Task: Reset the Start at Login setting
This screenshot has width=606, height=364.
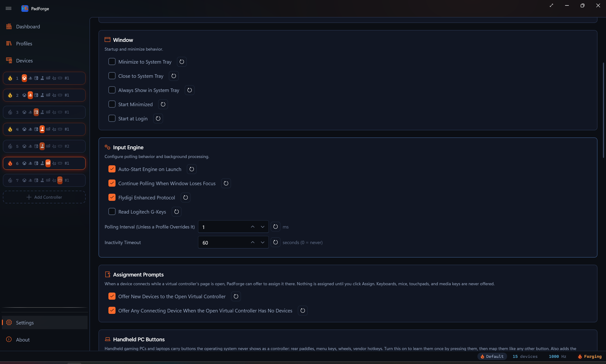Action: pyautogui.click(x=158, y=118)
